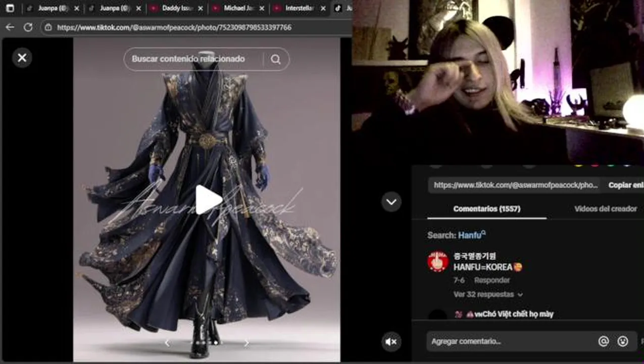The height and width of the screenshot is (364, 644).
Task: Click the tiktok.com URL in address bar
Action: click(x=174, y=27)
